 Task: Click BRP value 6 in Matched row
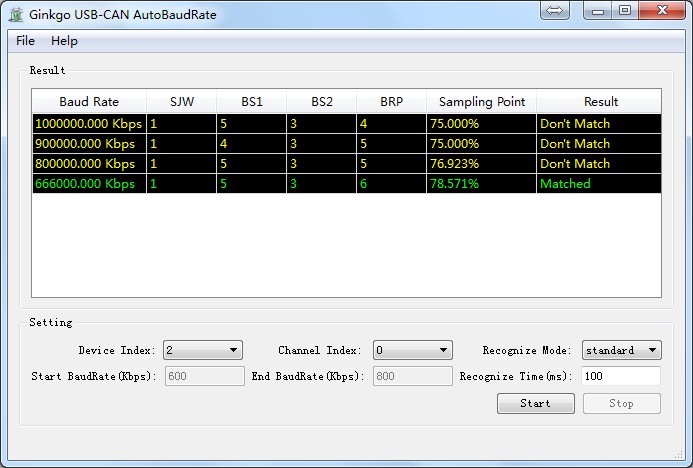[x=391, y=183]
